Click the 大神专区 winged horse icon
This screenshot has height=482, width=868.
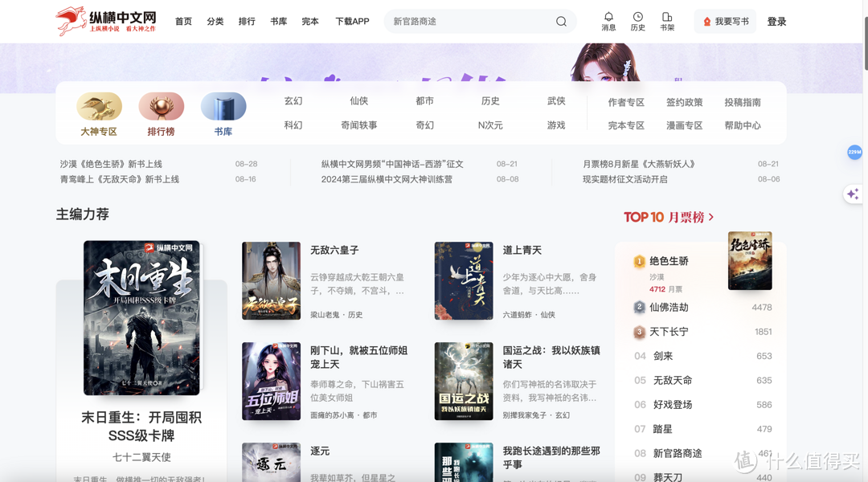[x=99, y=106]
